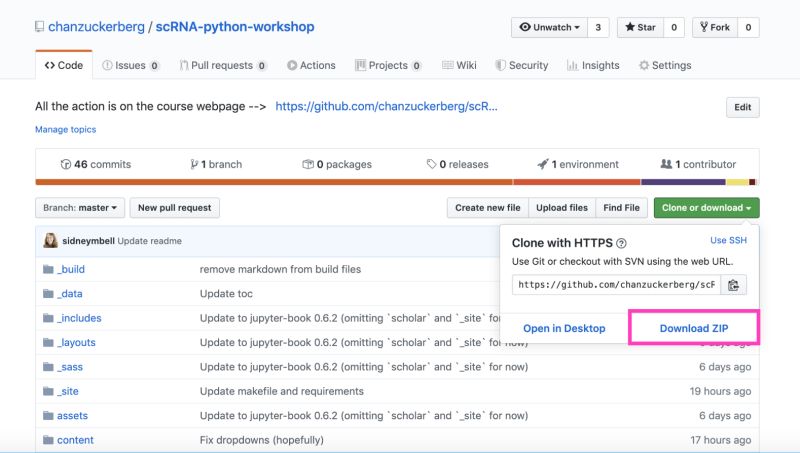Click Download ZIP

click(694, 329)
